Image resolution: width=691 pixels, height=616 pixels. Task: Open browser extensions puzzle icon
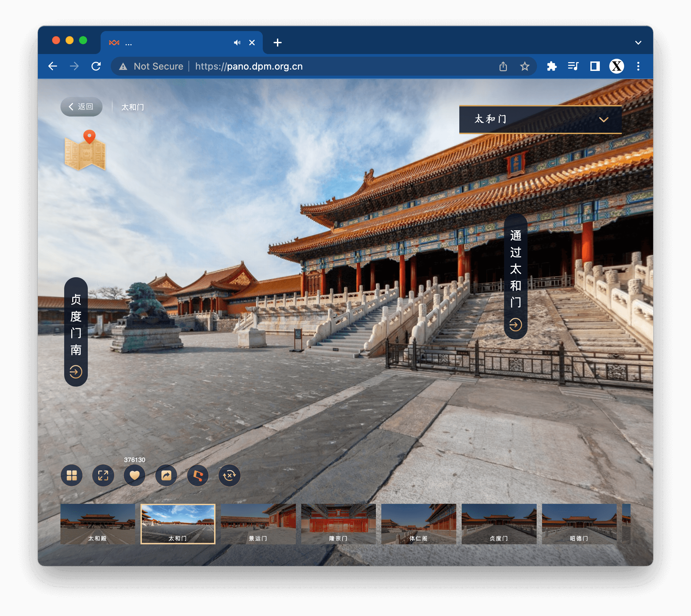[x=552, y=66]
